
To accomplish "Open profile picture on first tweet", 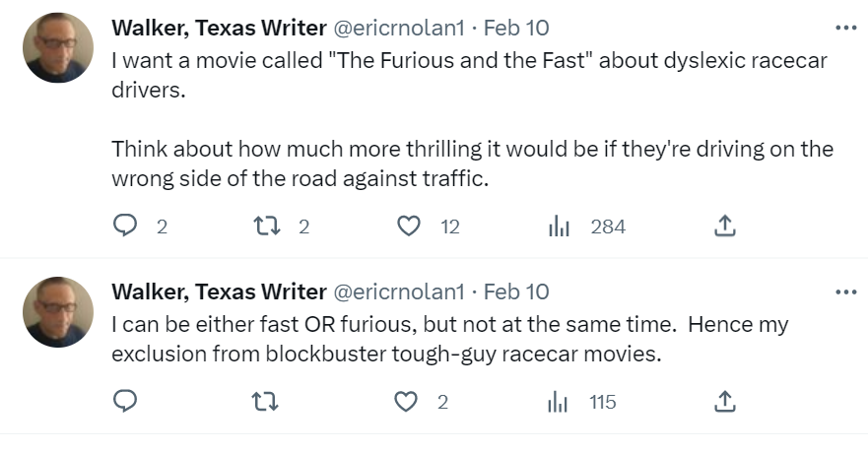I will [58, 47].
